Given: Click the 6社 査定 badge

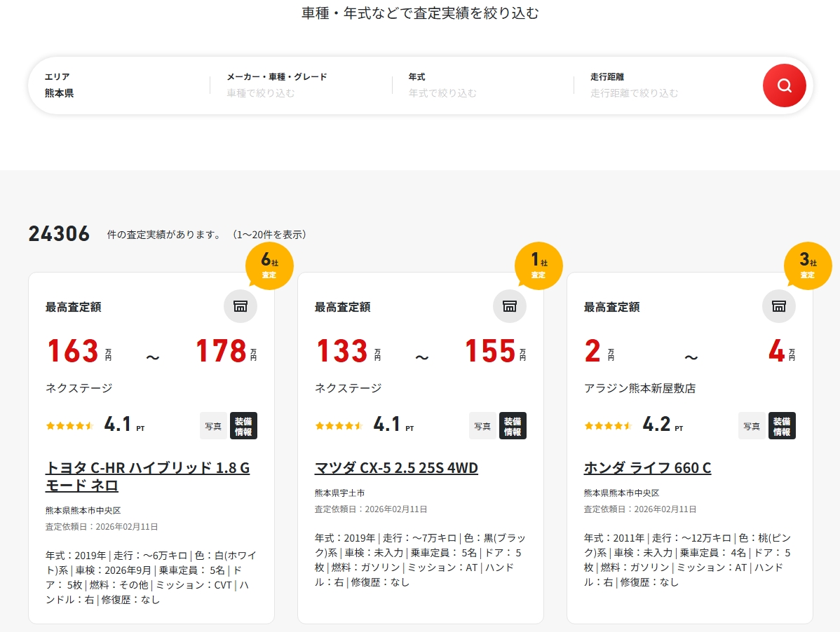Looking at the screenshot, I should point(269,266).
